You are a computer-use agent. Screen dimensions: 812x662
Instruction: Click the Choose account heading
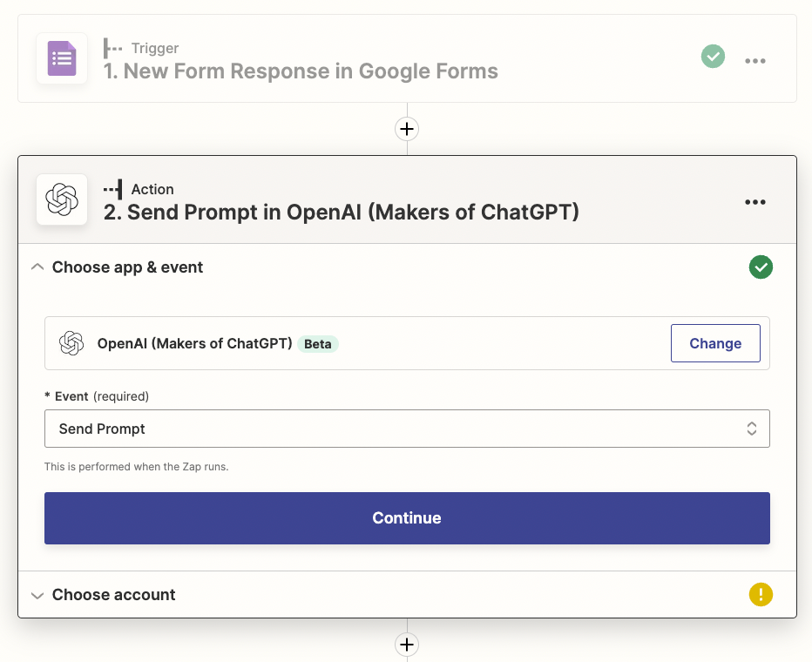[x=114, y=595]
